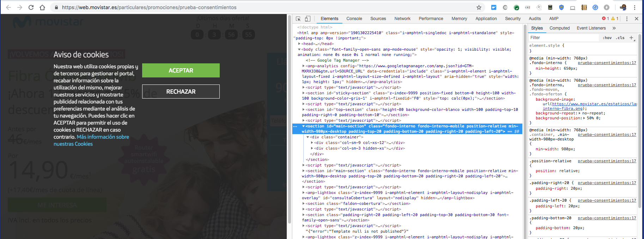Expand the faldon-cobertura section
The height and width of the screenshot is (239, 644).
point(304,204)
